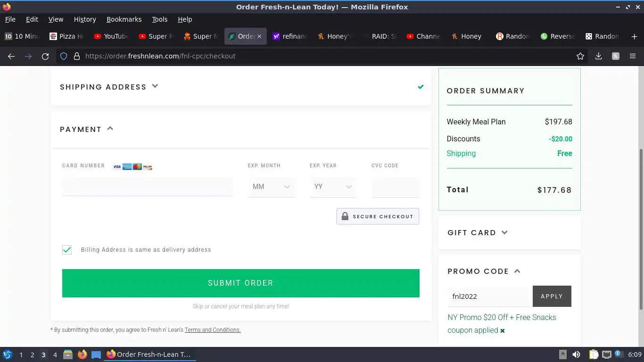Click the CVC code field
The image size is (644, 362).
(395, 187)
